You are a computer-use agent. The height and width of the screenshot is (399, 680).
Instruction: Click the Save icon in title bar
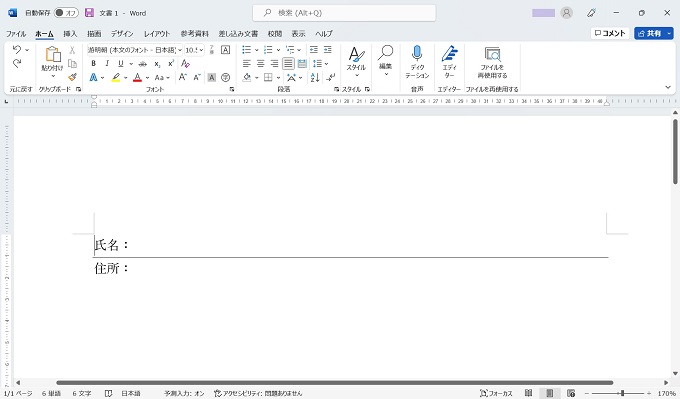tap(89, 13)
